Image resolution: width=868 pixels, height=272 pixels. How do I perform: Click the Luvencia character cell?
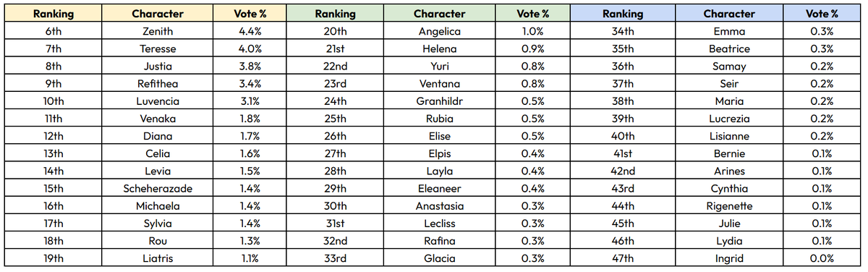158,101
